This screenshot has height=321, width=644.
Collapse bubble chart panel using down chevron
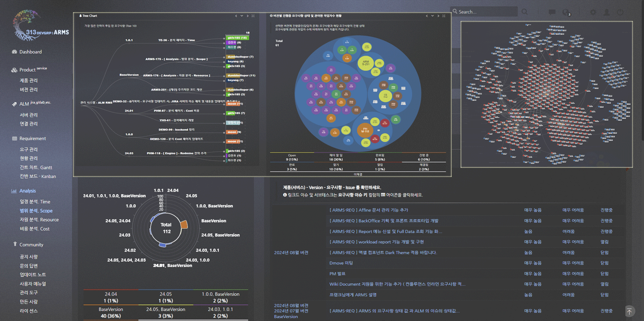pos(432,16)
